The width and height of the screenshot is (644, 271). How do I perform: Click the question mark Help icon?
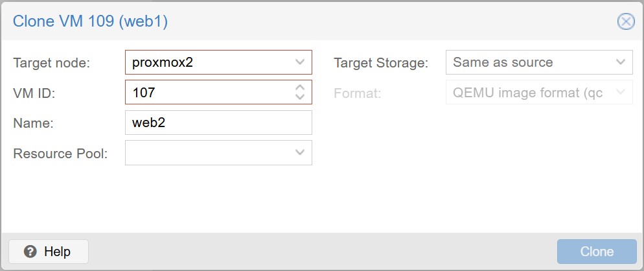30,252
